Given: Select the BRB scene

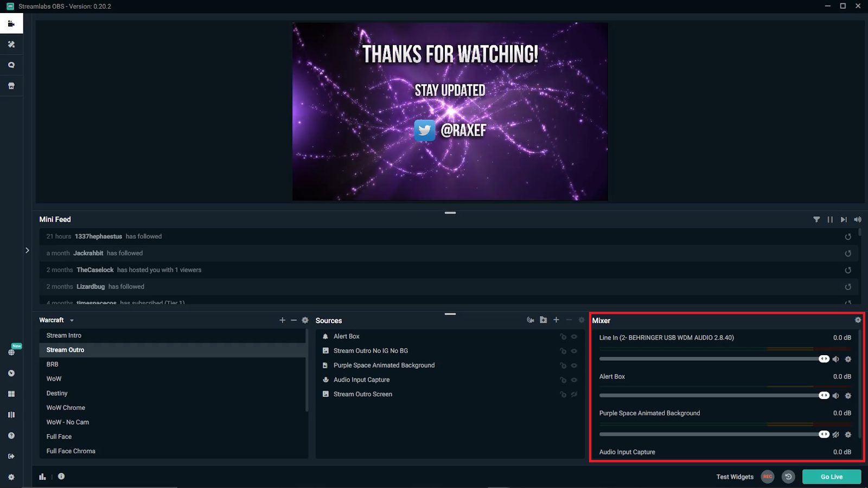Looking at the screenshot, I should point(173,364).
